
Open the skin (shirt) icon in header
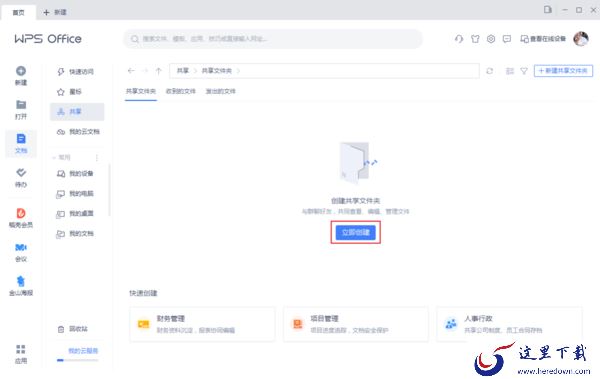[475, 39]
